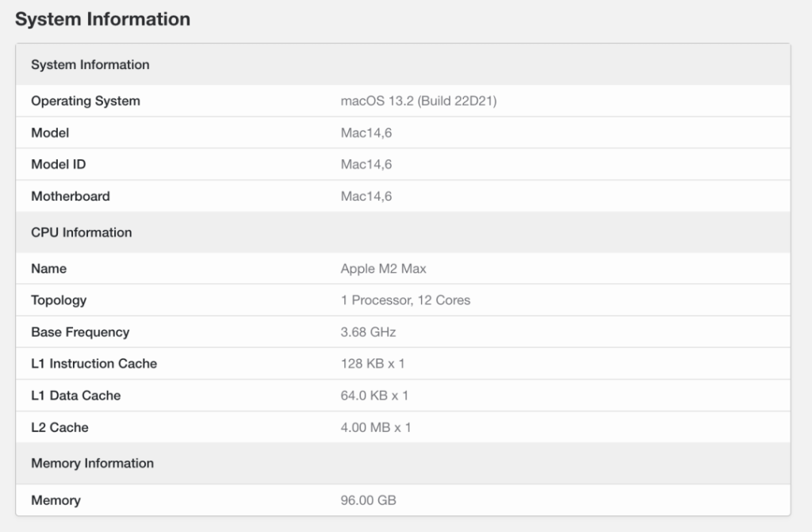
Task: Click the Topology row label
Action: [x=59, y=300]
